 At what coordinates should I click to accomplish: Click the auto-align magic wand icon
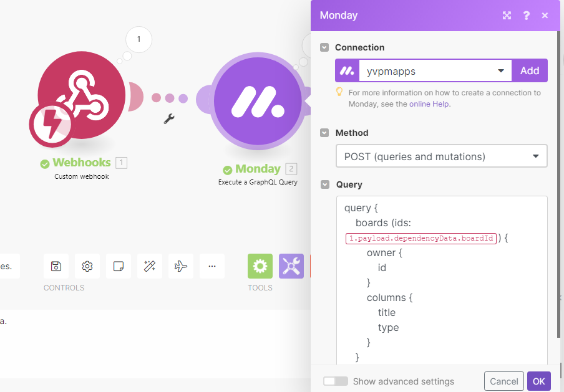(x=150, y=266)
